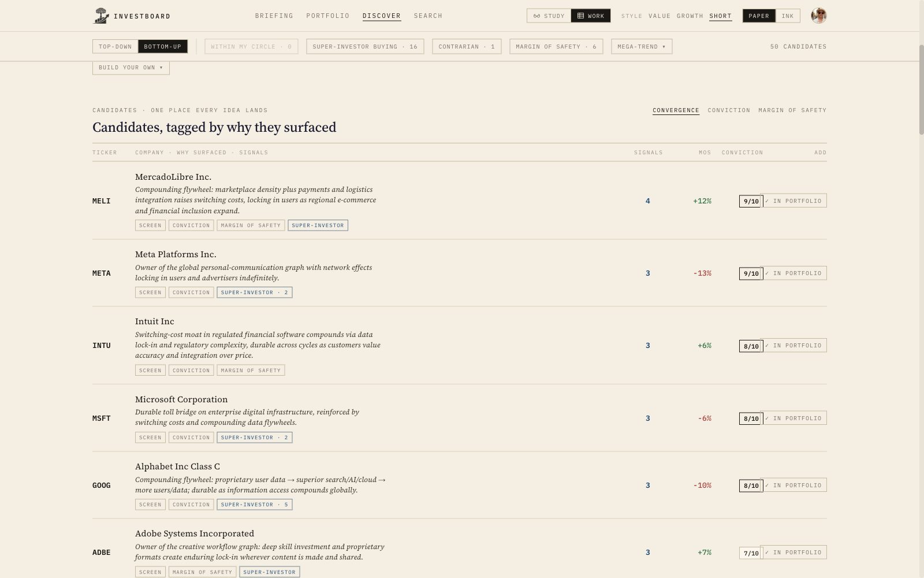The width and height of the screenshot is (924, 578).
Task: Click MSFT In Portfolio button
Action: click(x=794, y=418)
